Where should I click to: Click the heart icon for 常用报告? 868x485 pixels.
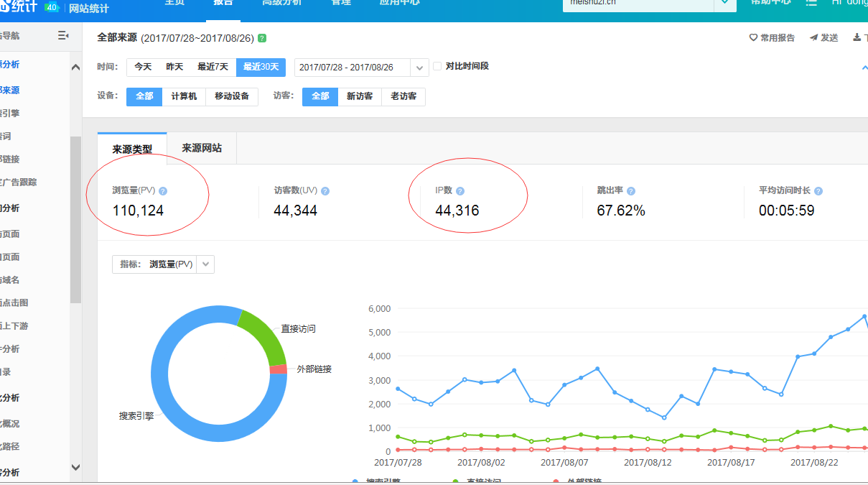(753, 38)
